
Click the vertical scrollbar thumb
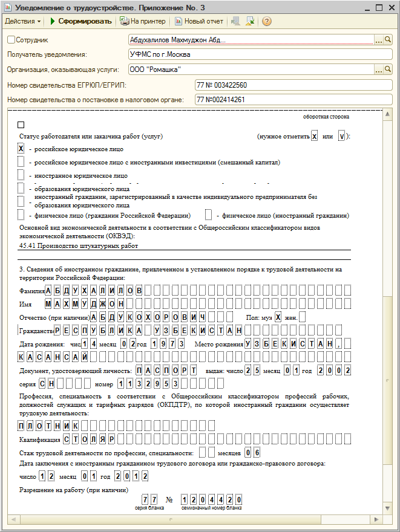(x=387, y=381)
